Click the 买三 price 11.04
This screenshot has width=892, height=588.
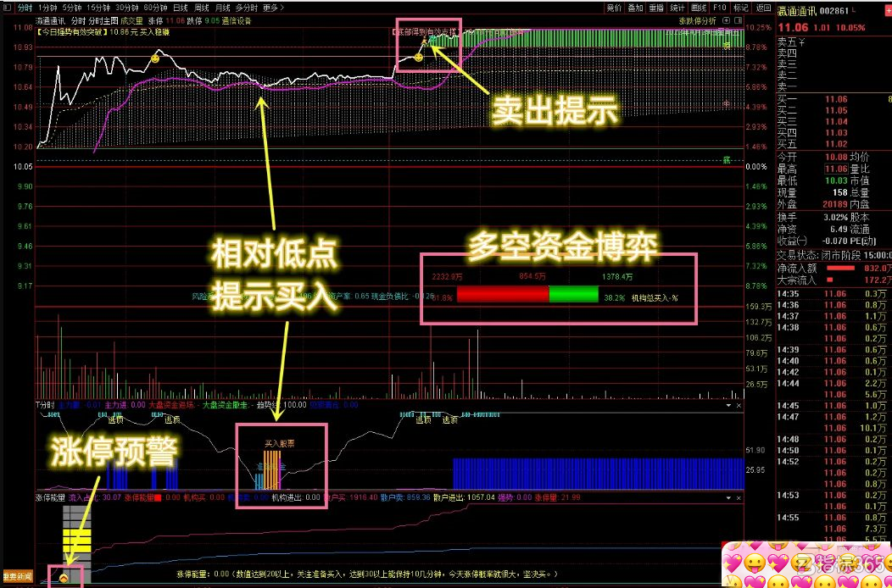click(x=836, y=122)
